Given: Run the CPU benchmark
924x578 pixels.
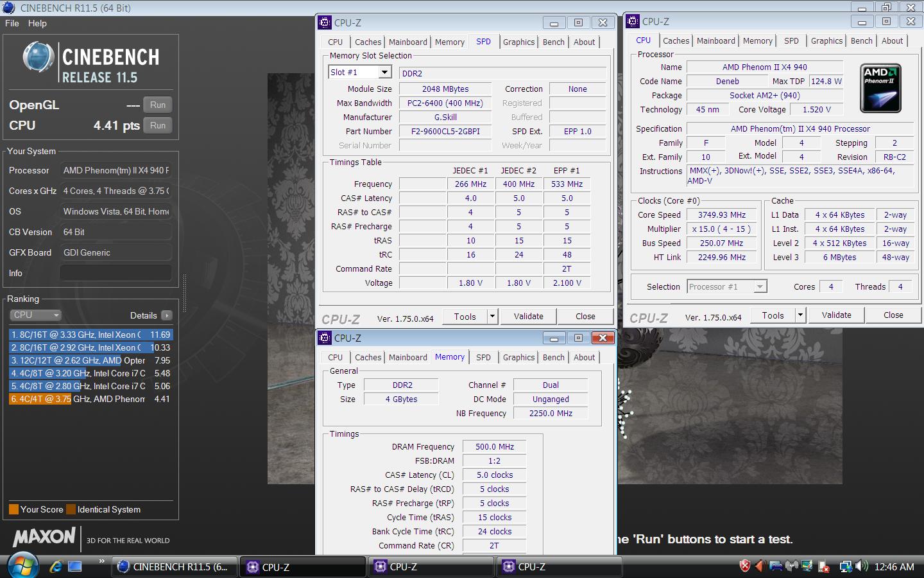Looking at the screenshot, I should click(x=158, y=125).
